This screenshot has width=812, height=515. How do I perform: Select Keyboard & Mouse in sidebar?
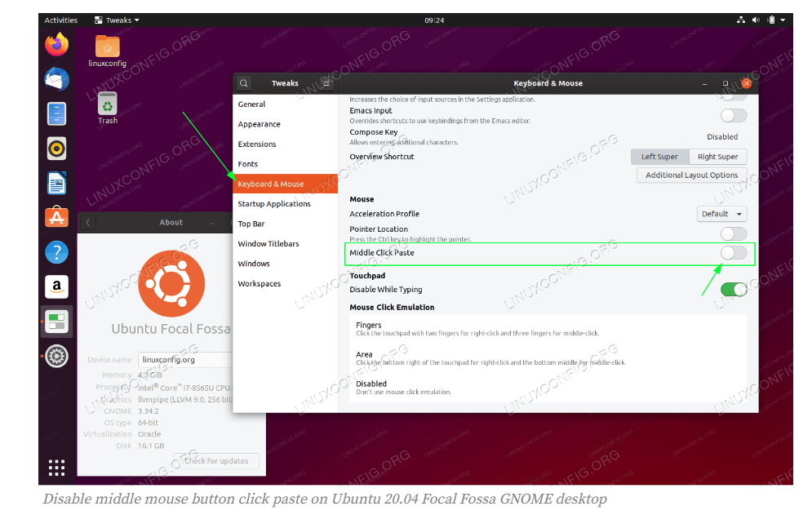(286, 184)
